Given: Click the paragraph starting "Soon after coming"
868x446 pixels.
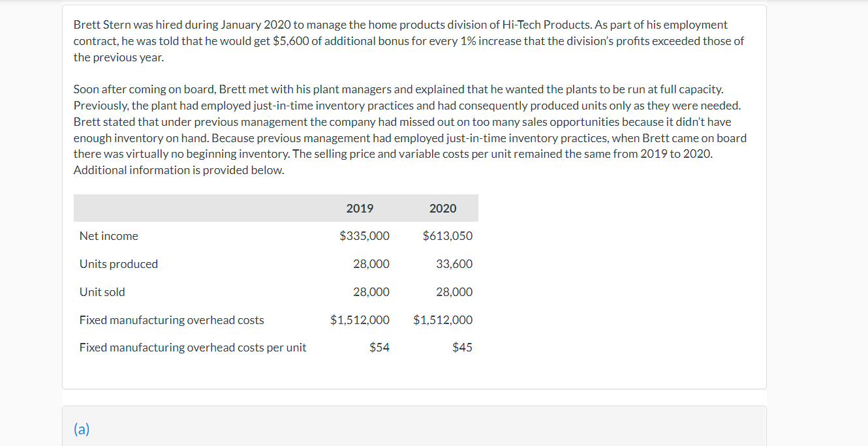Looking at the screenshot, I should coord(410,130).
